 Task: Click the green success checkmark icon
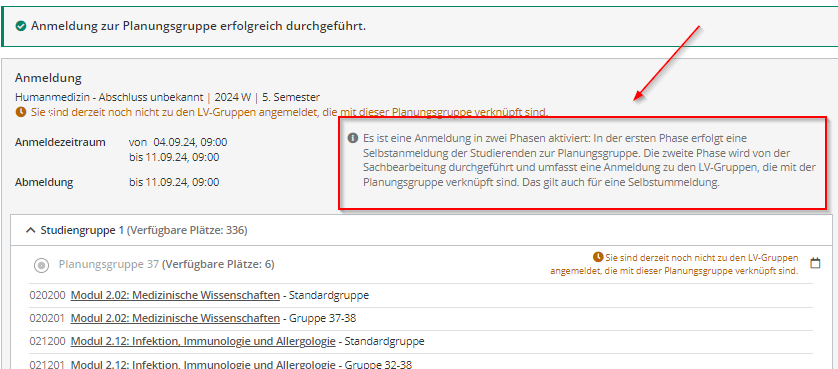pyautogui.click(x=21, y=26)
